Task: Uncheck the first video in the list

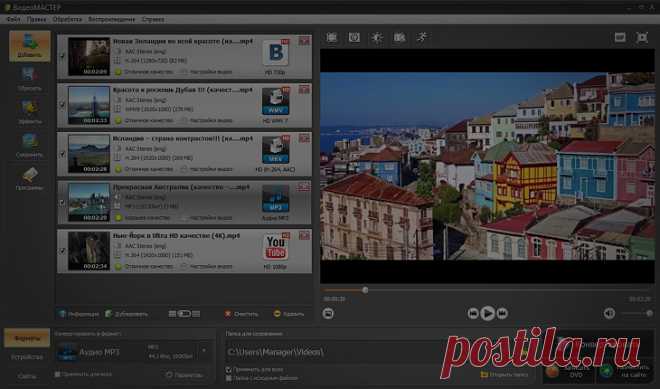Action: point(63,56)
